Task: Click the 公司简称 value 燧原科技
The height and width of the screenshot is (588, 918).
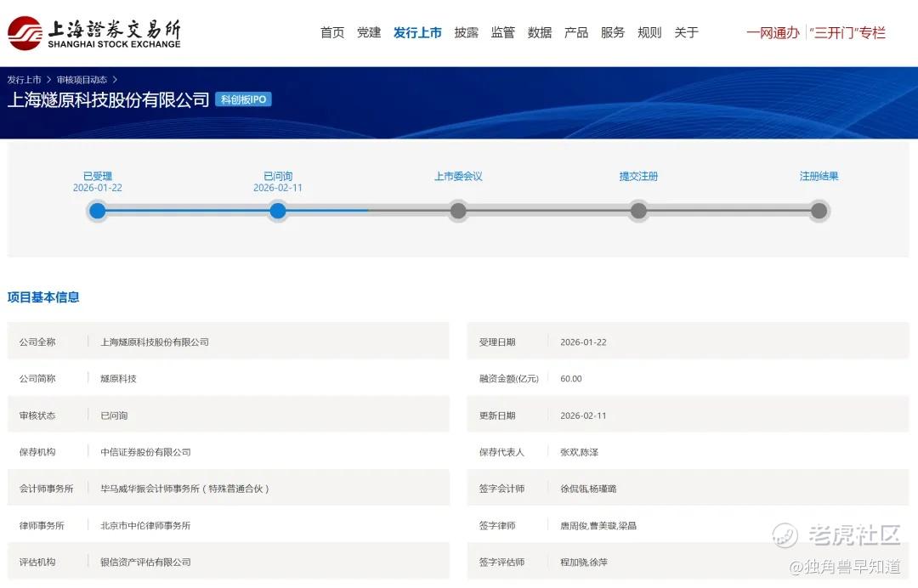Action: pyautogui.click(x=118, y=378)
